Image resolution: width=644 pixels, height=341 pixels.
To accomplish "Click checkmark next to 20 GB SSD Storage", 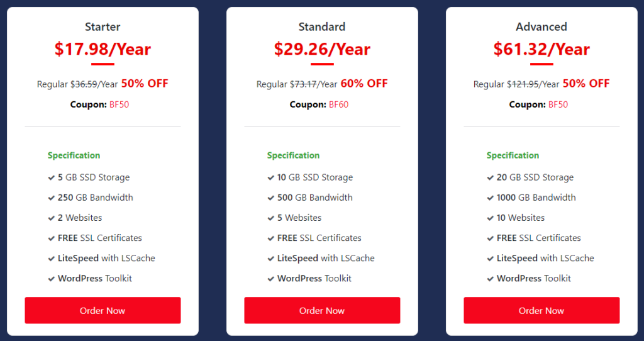I will (490, 178).
